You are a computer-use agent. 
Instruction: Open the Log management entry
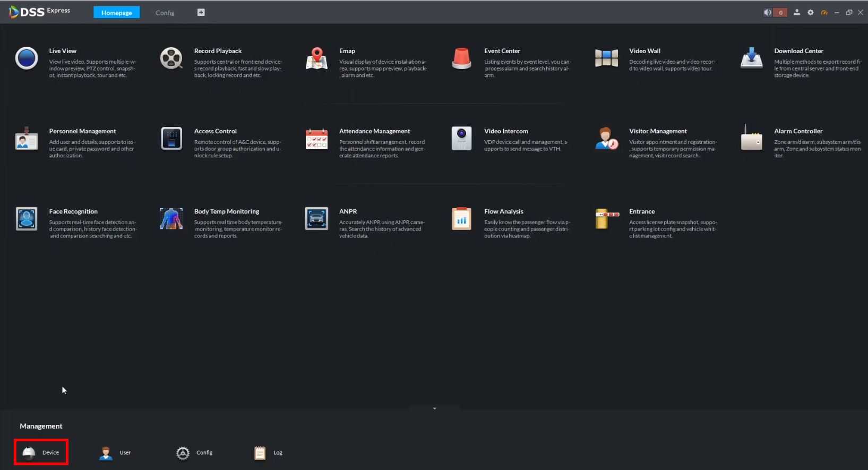point(269,452)
